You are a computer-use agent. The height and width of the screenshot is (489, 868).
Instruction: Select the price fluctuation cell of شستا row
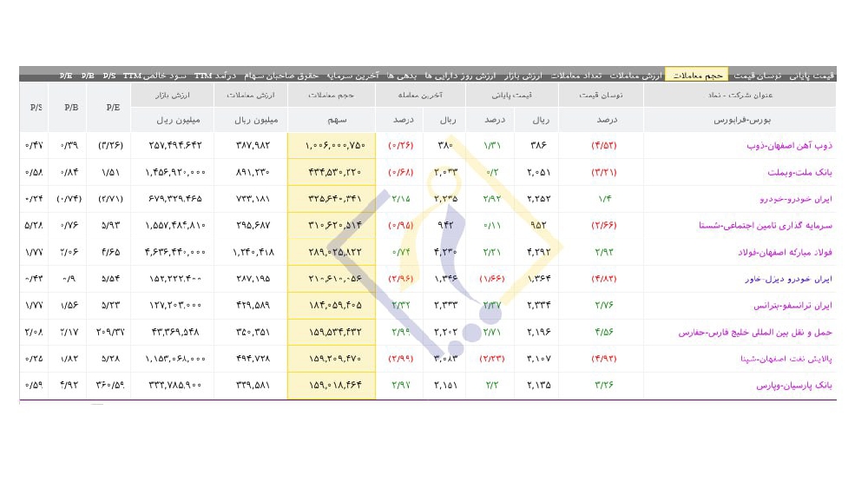click(x=603, y=226)
